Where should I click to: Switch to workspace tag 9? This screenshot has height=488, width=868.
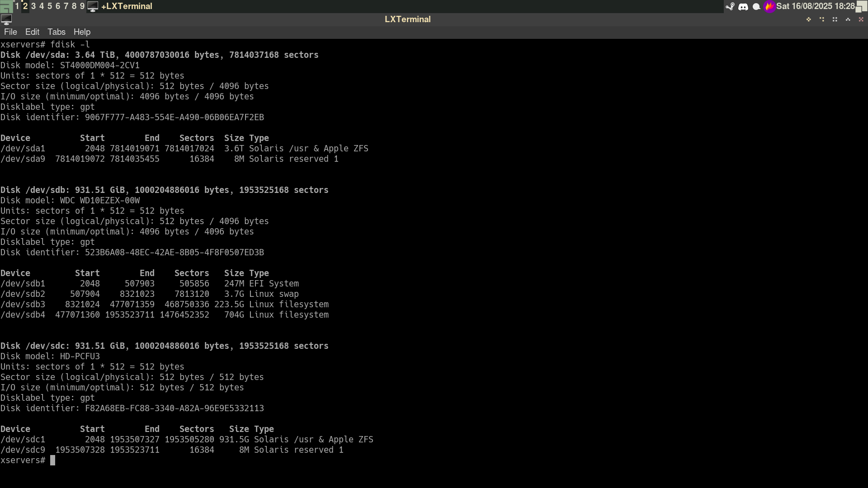tap(82, 6)
